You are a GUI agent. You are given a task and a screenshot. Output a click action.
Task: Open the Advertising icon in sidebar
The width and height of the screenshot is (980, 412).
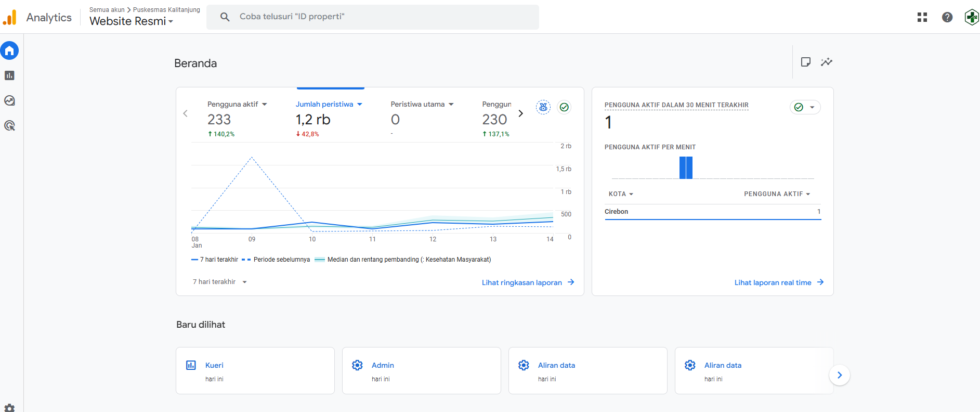coord(9,125)
